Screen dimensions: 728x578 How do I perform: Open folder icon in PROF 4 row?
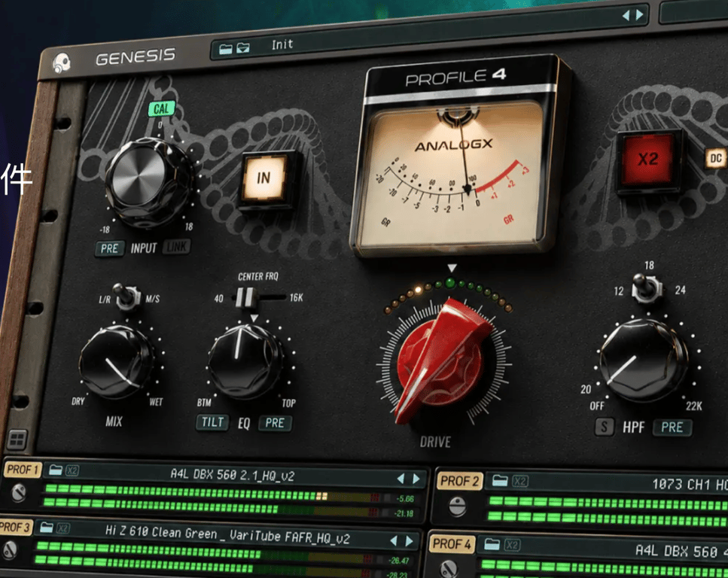pos(492,543)
